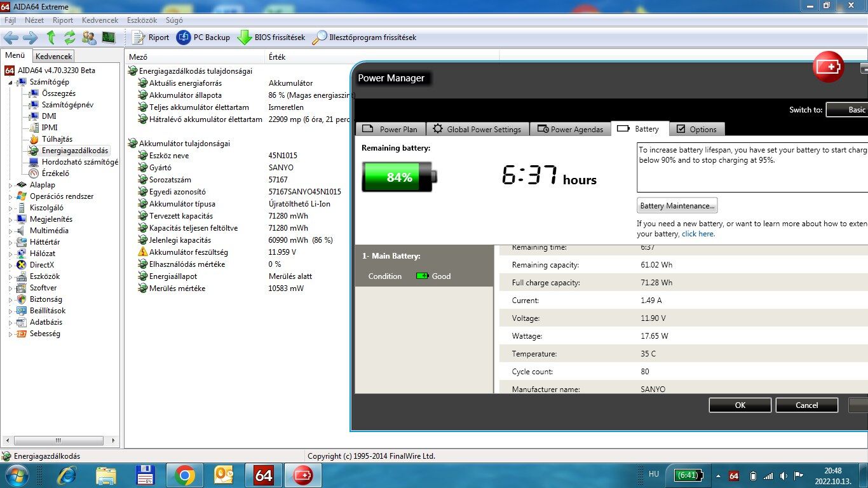Click the green battery gauge in taskbar

pyautogui.click(x=690, y=475)
